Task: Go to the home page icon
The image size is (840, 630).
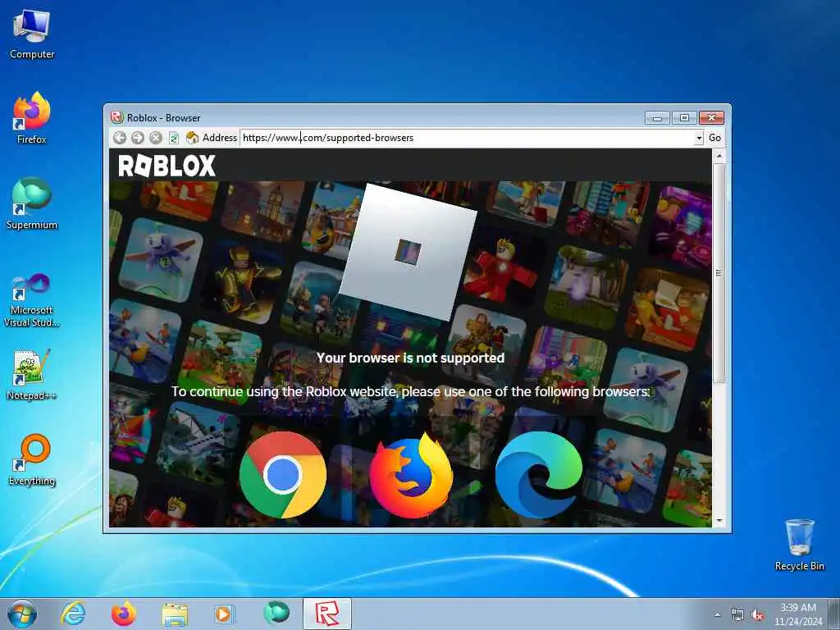Action: tap(192, 138)
